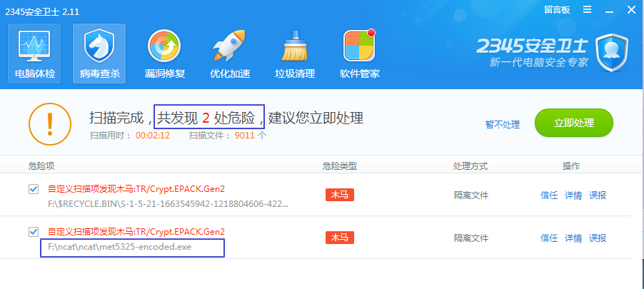Open 漏洞修复 vulnerability repair icon

[165, 54]
